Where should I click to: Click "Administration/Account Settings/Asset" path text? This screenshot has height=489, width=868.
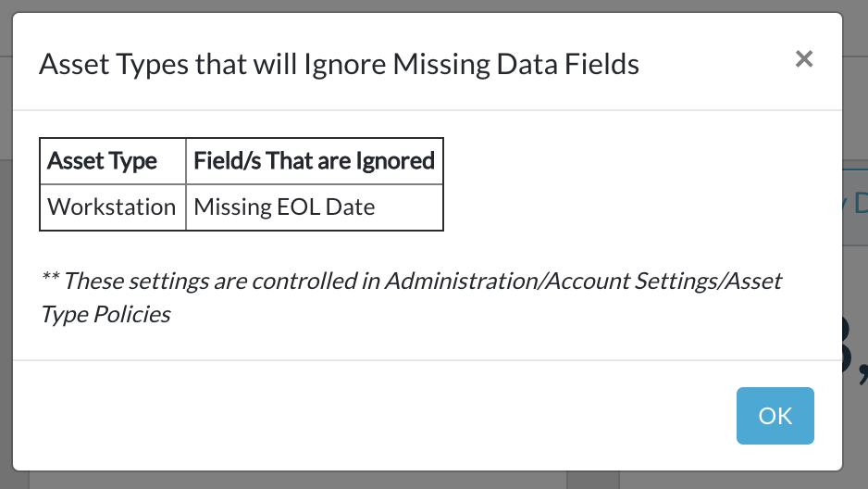pyautogui.click(x=583, y=280)
